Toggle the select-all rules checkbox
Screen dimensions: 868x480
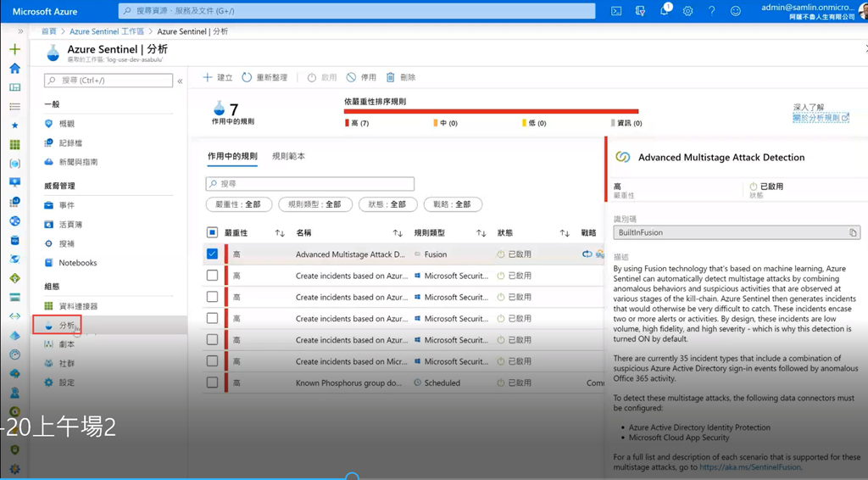tap(212, 232)
